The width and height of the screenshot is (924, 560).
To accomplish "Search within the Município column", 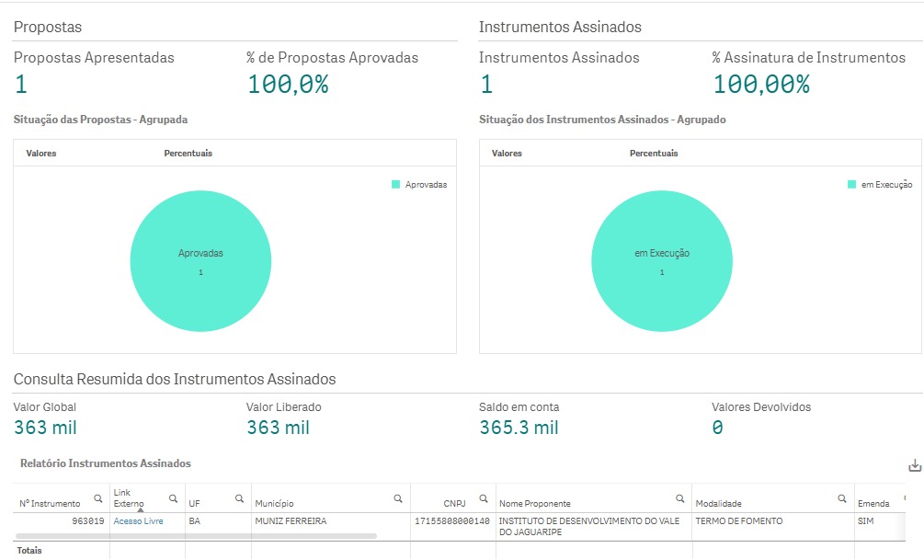I will coord(398,498).
